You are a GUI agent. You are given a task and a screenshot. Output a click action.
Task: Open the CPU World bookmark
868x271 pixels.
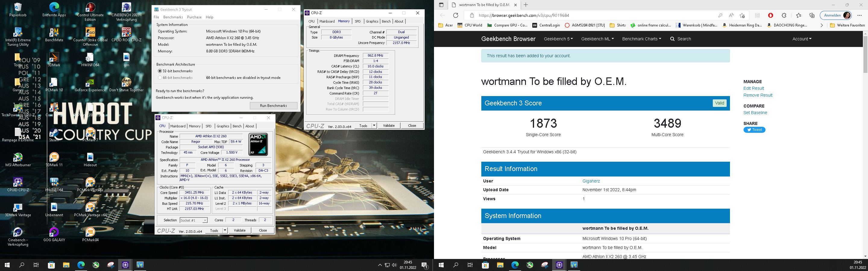click(470, 25)
